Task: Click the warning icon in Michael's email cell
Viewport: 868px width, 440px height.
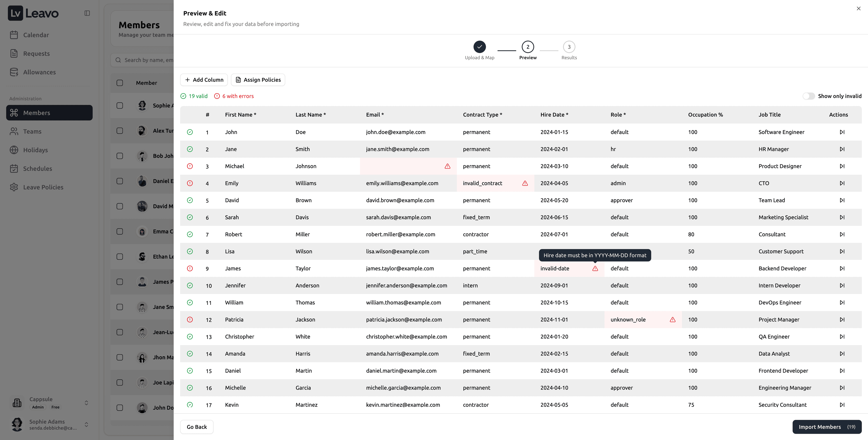Action: [447, 166]
